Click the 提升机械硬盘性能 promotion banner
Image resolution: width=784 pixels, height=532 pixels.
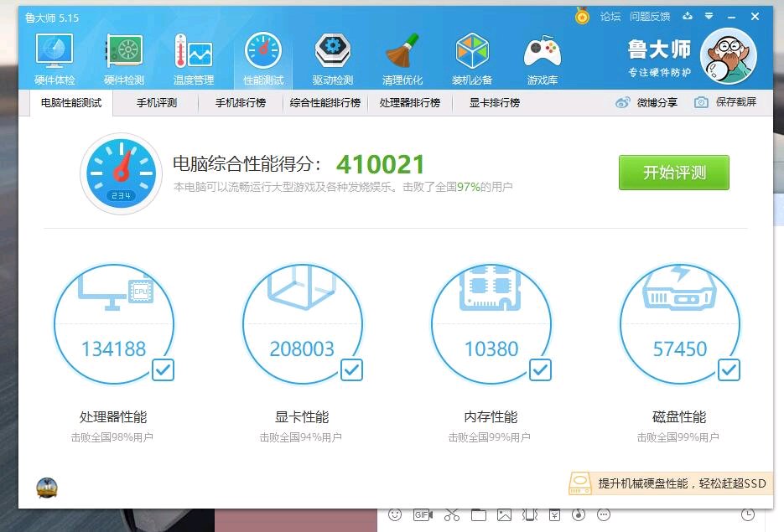click(x=671, y=483)
